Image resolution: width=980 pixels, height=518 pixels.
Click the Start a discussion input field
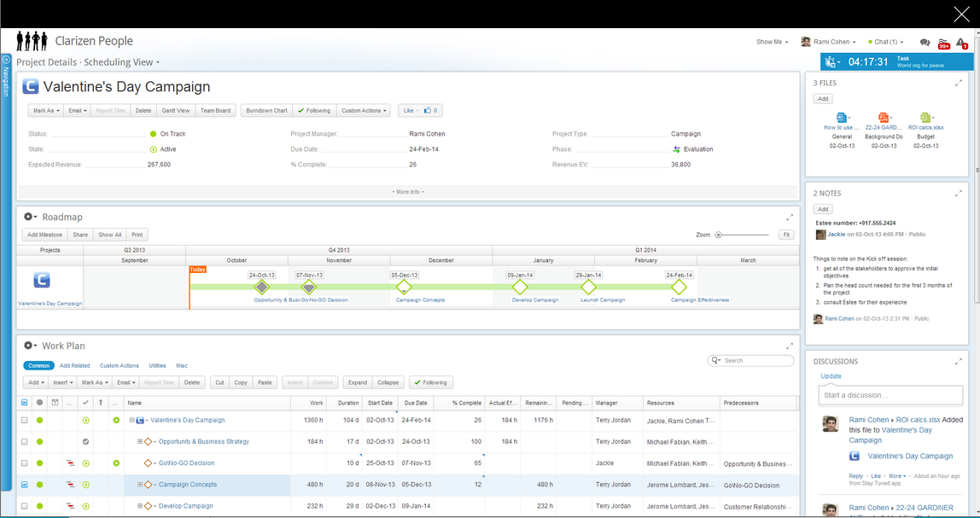(x=890, y=395)
